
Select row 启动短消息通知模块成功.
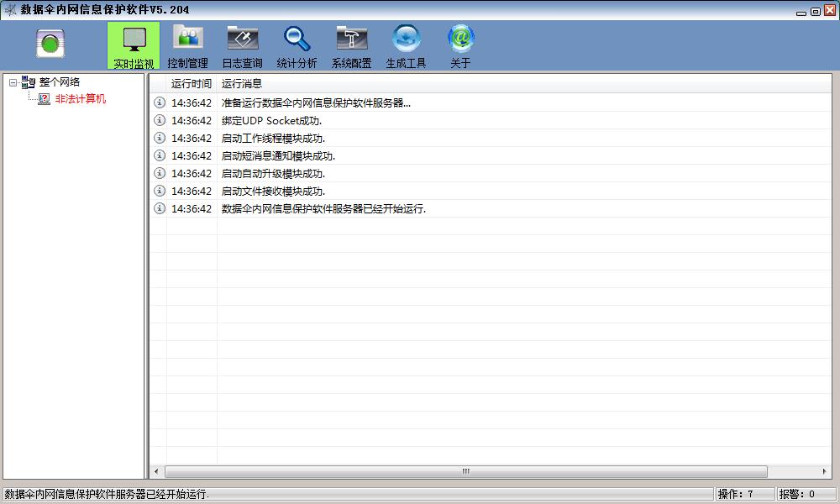click(x=491, y=156)
